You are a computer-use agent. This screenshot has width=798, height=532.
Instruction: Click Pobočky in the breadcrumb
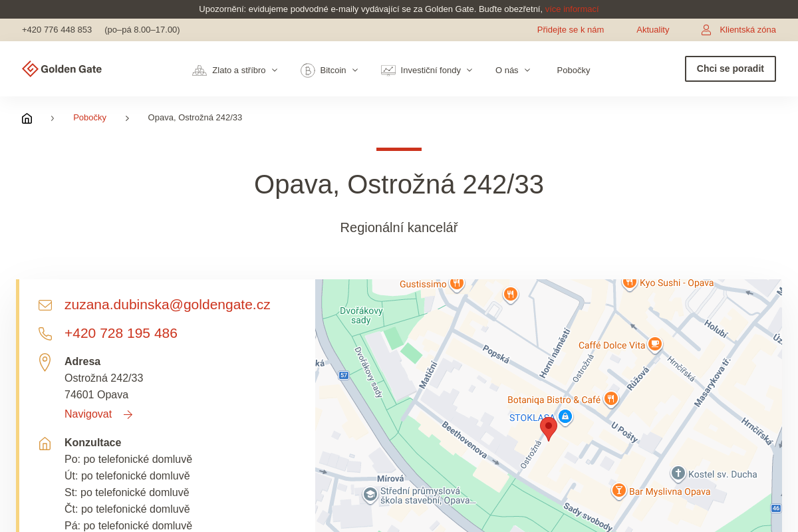90,118
